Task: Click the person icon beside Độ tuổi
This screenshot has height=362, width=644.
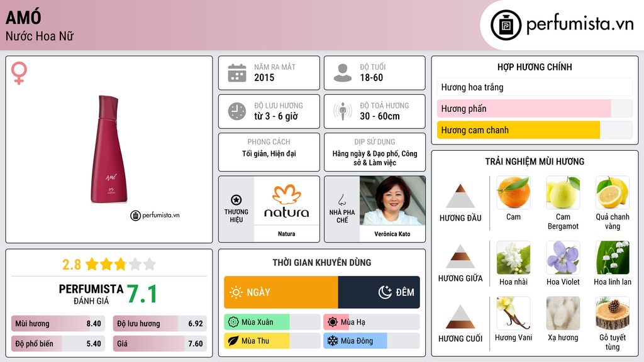Action: pyautogui.click(x=343, y=73)
